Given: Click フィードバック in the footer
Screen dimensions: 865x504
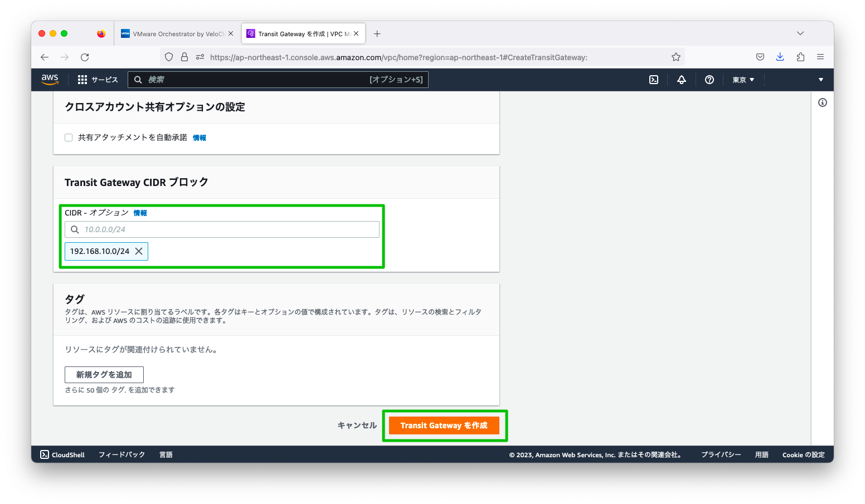Looking at the screenshot, I should [122, 454].
